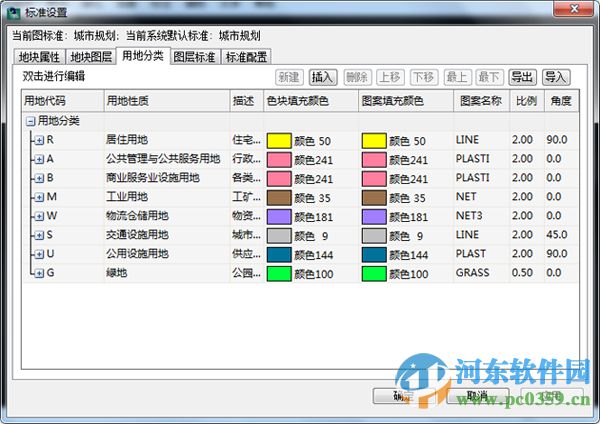Pick purple block fill swatch for W
600x424 pixels.
(279, 217)
